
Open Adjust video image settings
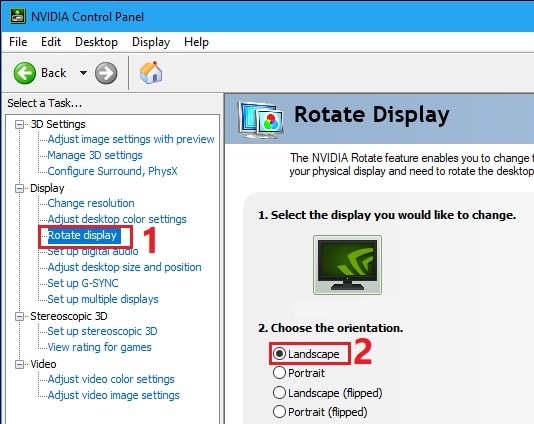pos(113,395)
